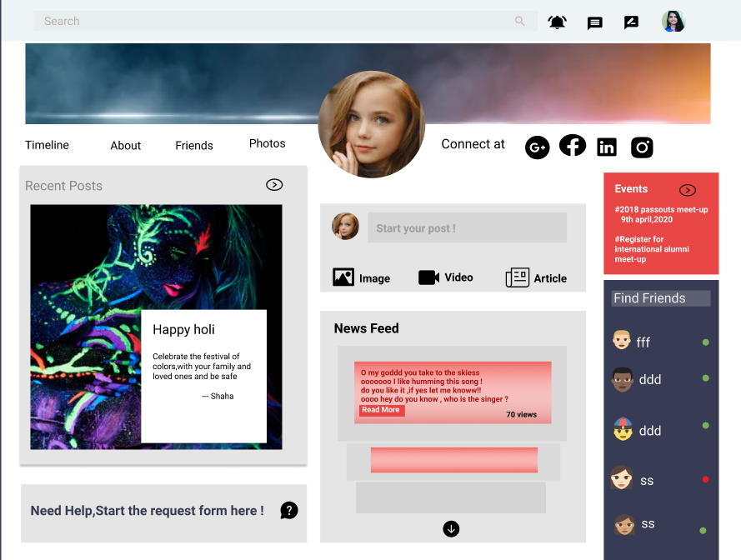The width and height of the screenshot is (741, 560).
Task: Connect via the Instagram icon
Action: click(x=642, y=147)
